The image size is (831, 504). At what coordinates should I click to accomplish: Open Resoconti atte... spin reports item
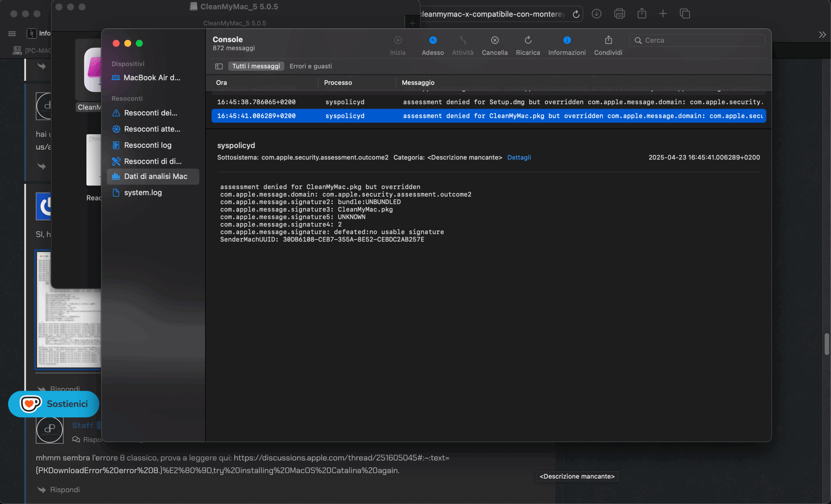tap(153, 129)
